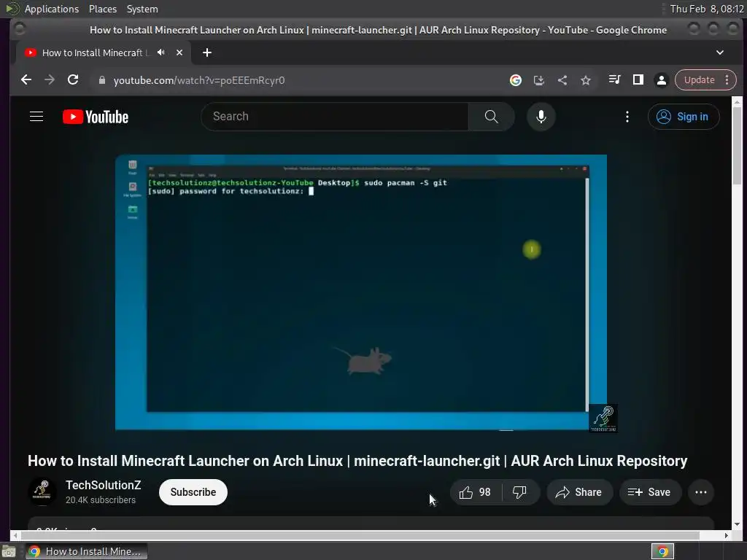Like the video with thumbs up
This screenshot has height=560, width=747.
(476, 492)
